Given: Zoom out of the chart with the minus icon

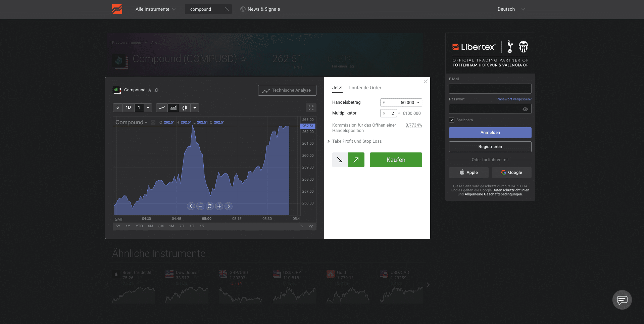Looking at the screenshot, I should [200, 206].
